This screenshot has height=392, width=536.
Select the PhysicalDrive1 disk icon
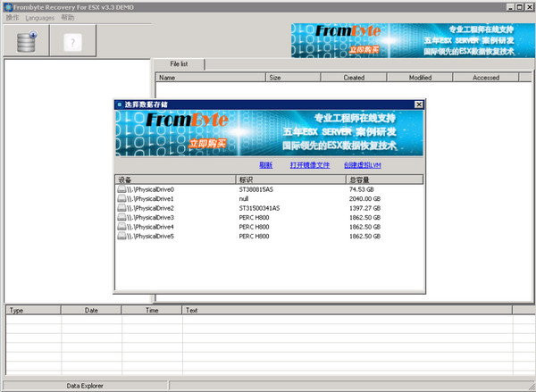point(121,199)
